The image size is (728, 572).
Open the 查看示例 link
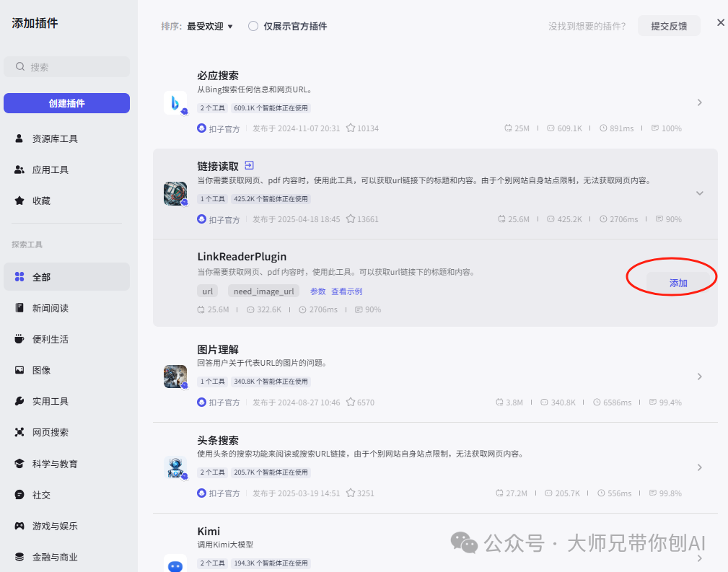(x=346, y=291)
